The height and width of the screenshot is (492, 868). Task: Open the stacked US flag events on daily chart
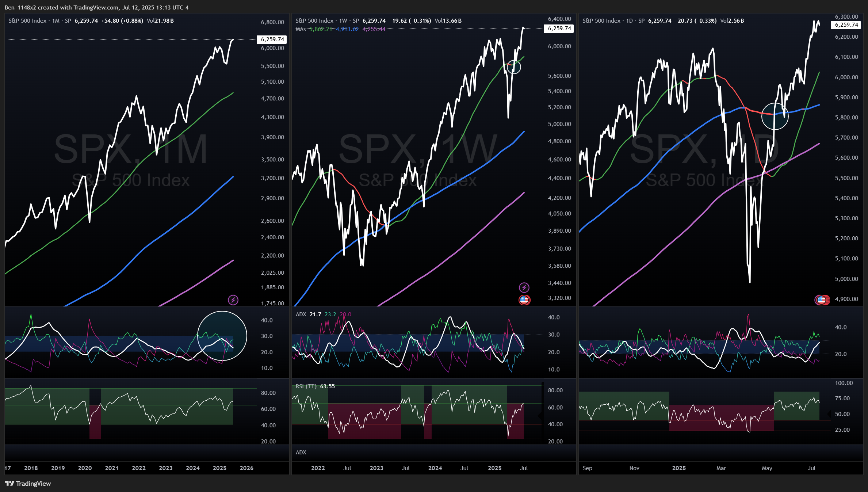(x=822, y=300)
